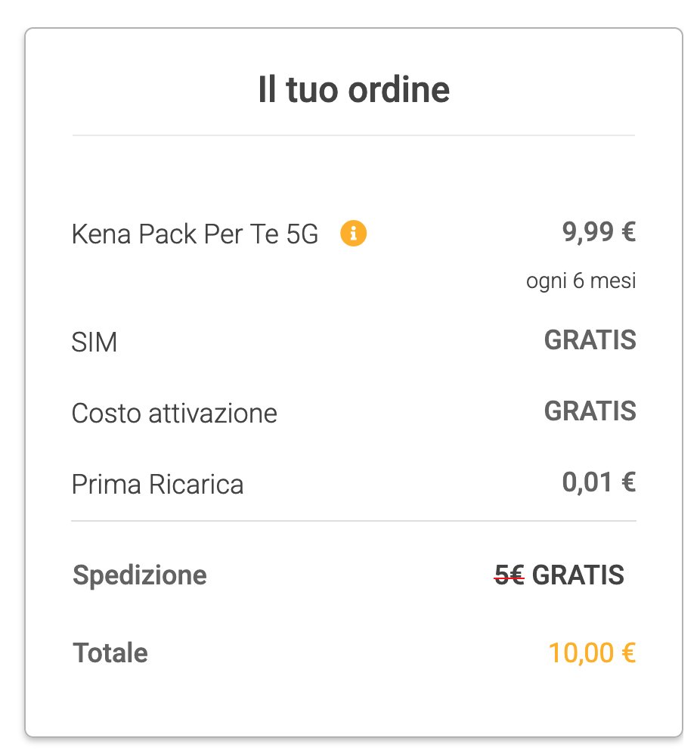
Task: Click the struck-through 5€ shipping price
Action: tap(509, 576)
